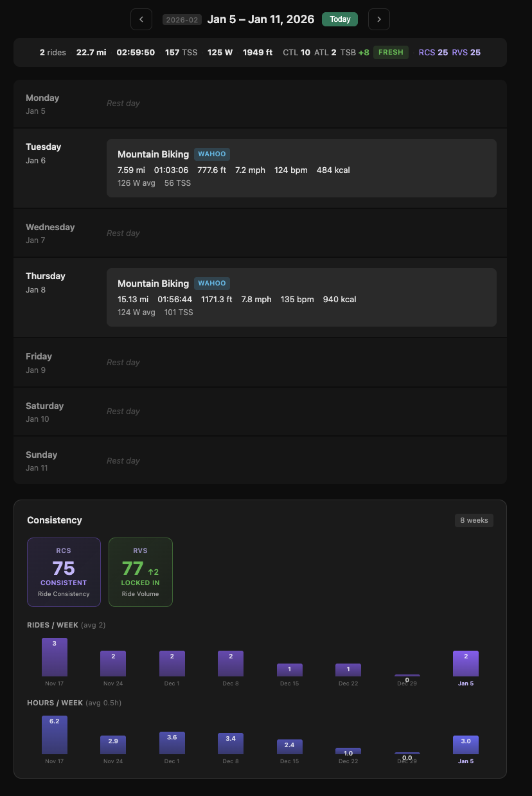Select the RCS Consistent card
532x796 pixels.
coord(64,572)
